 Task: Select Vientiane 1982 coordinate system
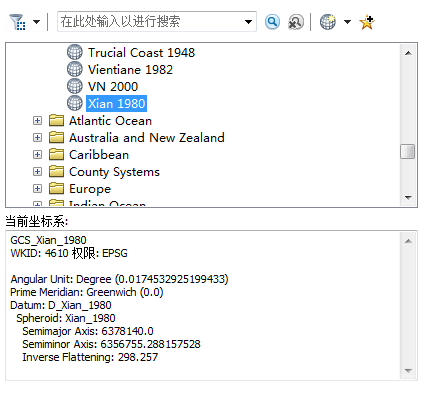(x=130, y=69)
